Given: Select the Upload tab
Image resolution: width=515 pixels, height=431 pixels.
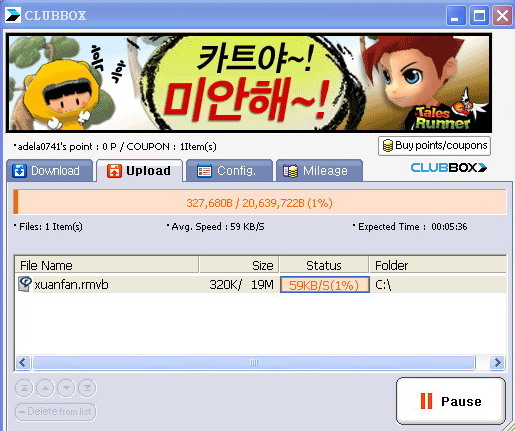Looking at the screenshot, I should click(x=139, y=171).
